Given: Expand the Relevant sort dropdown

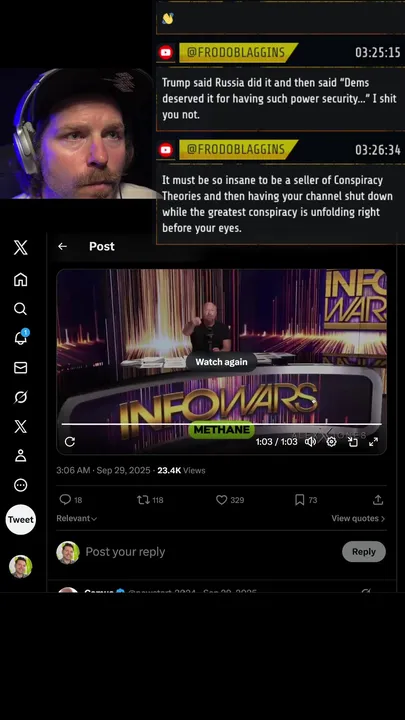Looking at the screenshot, I should click(x=77, y=518).
